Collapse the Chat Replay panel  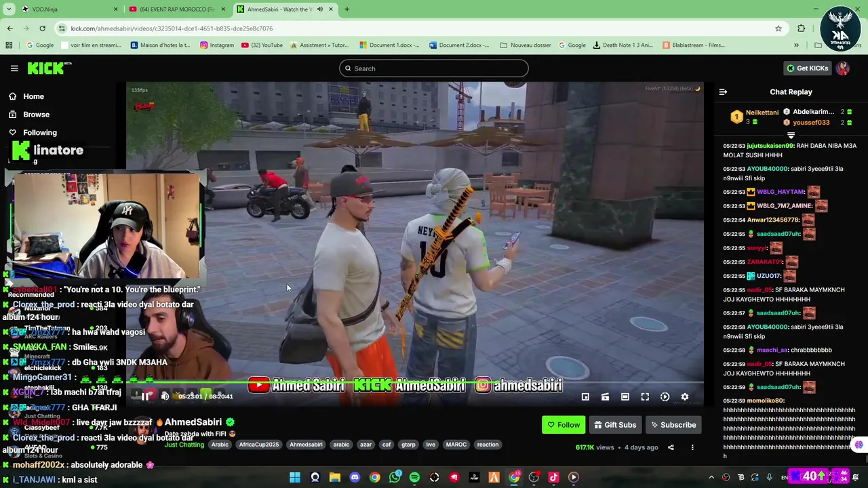coord(723,92)
